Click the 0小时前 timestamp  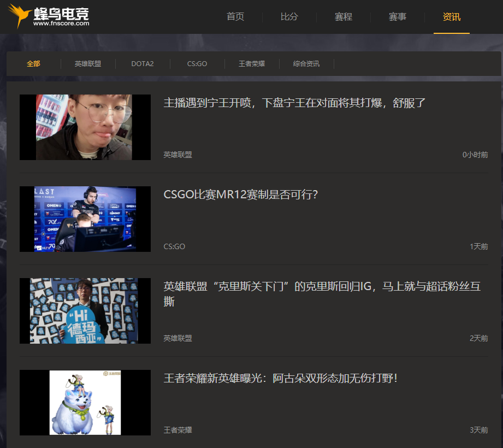[x=475, y=155]
